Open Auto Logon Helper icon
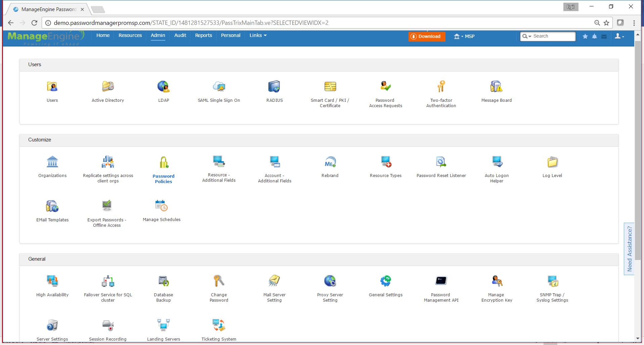The image size is (644, 345). (497, 162)
